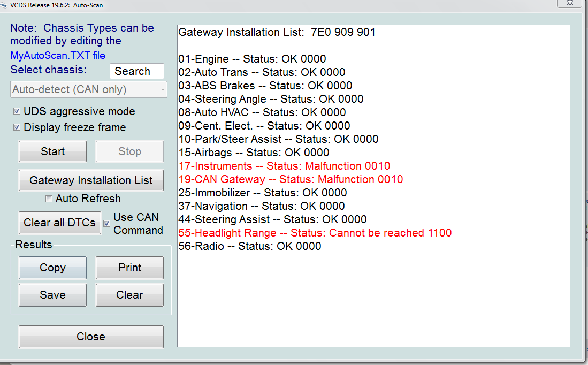Start the auto-scan

[x=52, y=151]
